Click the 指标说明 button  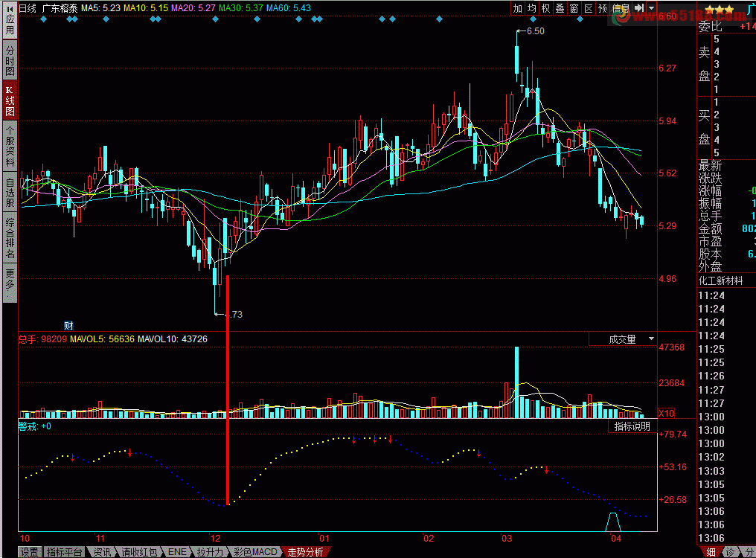tap(632, 426)
